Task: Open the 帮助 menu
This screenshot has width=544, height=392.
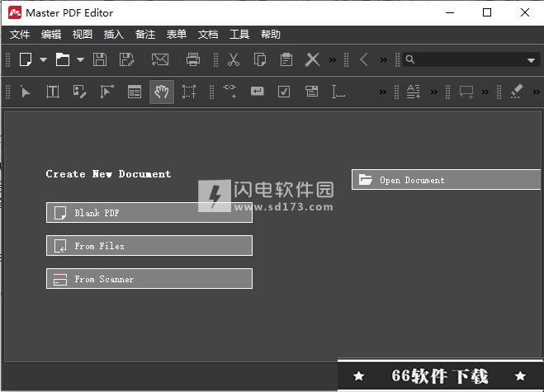Action: click(271, 35)
